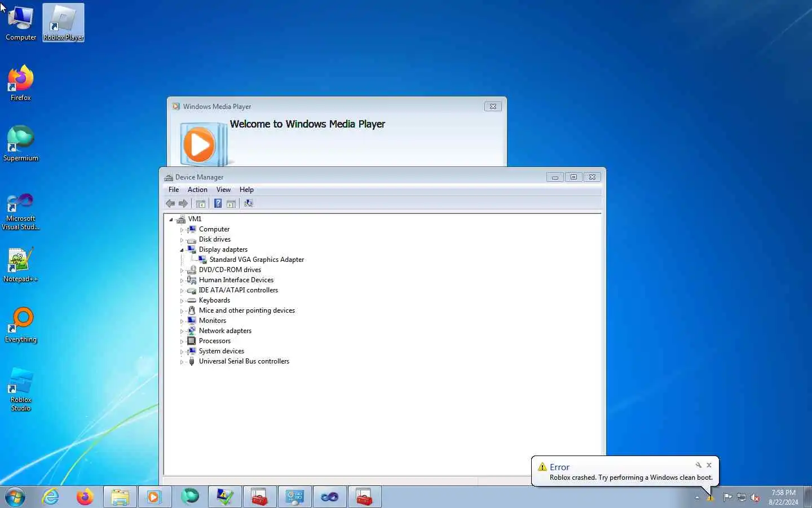812x508 pixels.
Task: Expand the Processors node arrow
Action: pyautogui.click(x=182, y=341)
